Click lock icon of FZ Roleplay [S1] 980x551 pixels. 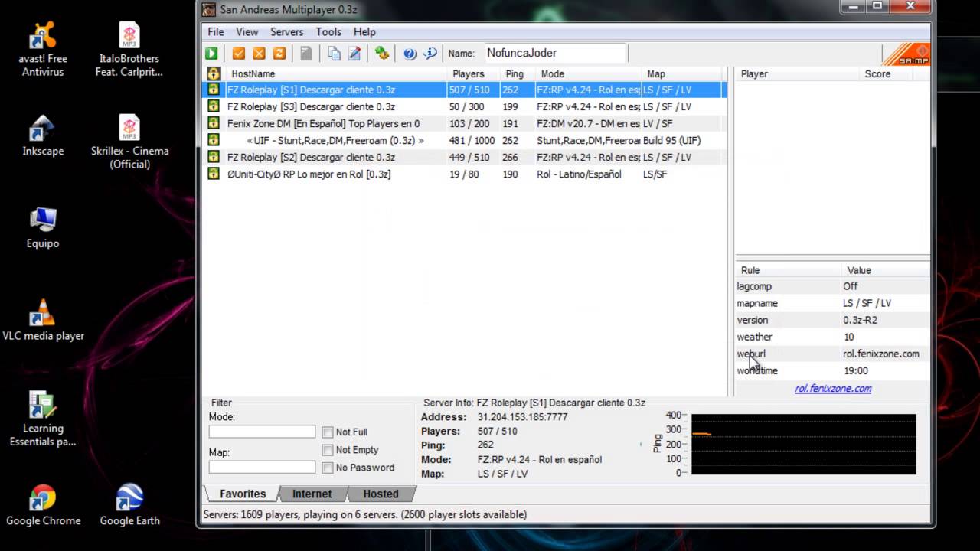(x=214, y=90)
